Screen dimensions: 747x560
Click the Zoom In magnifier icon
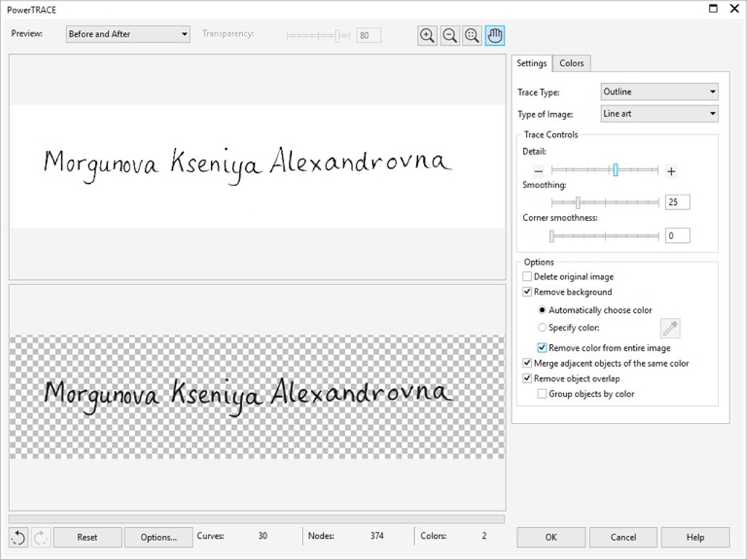tap(427, 35)
